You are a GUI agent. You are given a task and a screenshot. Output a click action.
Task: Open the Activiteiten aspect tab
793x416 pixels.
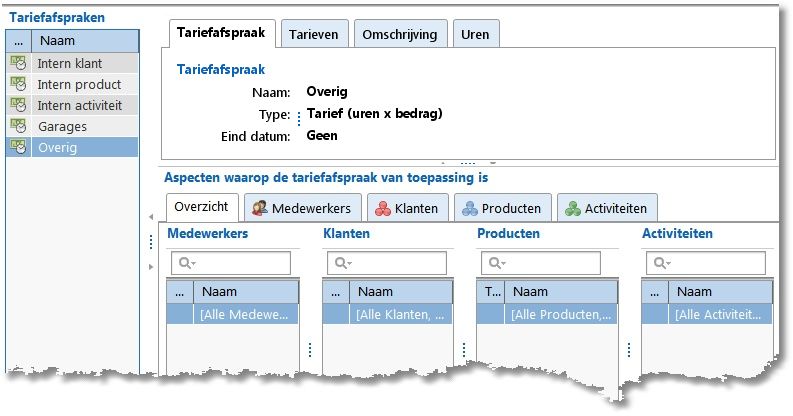(606, 208)
